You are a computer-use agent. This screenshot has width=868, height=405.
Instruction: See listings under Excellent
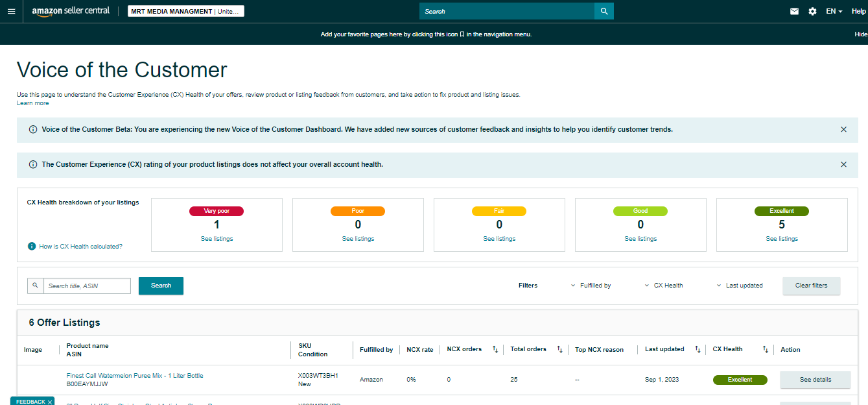[x=782, y=239]
